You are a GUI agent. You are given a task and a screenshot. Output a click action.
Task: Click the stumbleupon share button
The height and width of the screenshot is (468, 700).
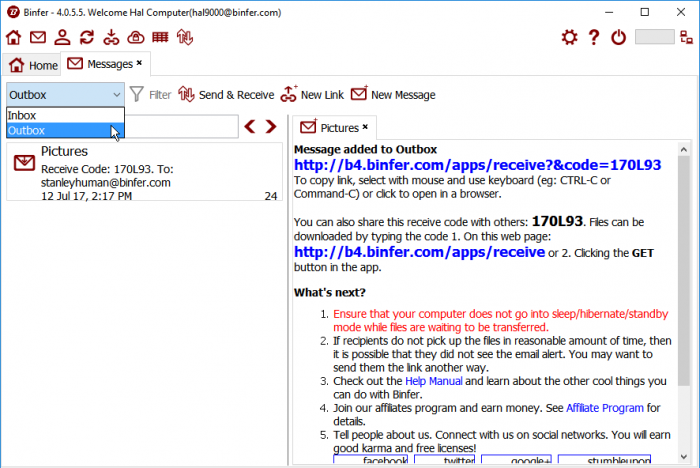click(604, 460)
